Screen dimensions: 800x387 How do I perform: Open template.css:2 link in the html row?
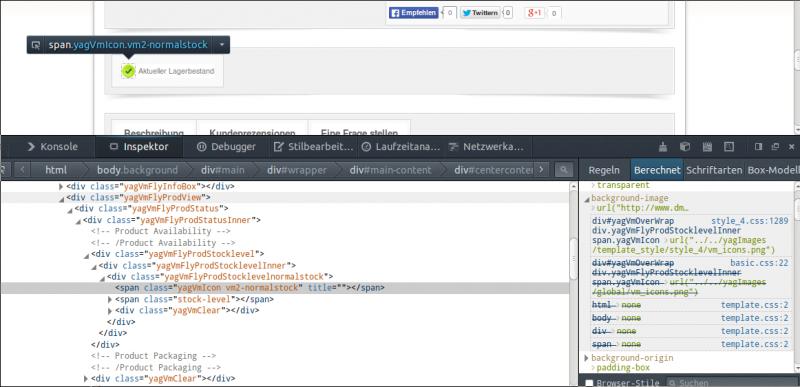click(x=755, y=305)
